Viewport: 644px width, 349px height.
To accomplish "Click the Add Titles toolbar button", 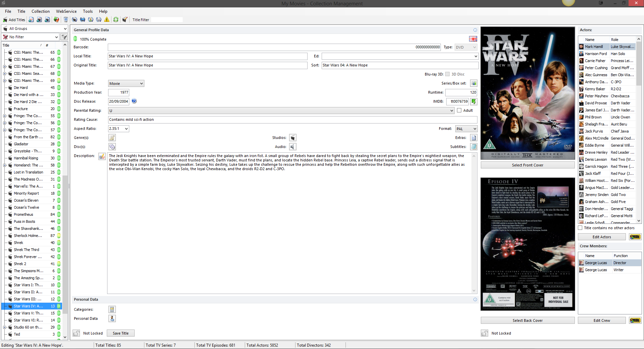I will (14, 20).
